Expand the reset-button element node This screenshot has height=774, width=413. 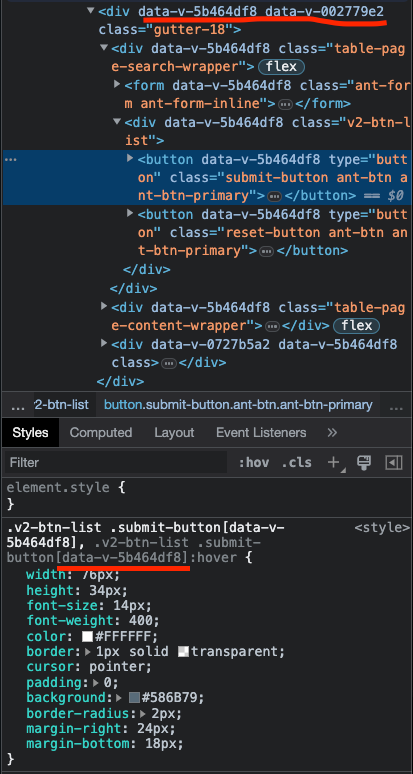pyautogui.click(x=130, y=213)
